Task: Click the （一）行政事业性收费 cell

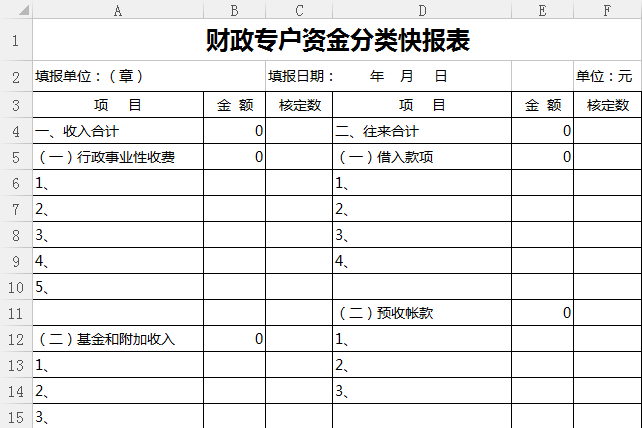Action: click(x=118, y=157)
